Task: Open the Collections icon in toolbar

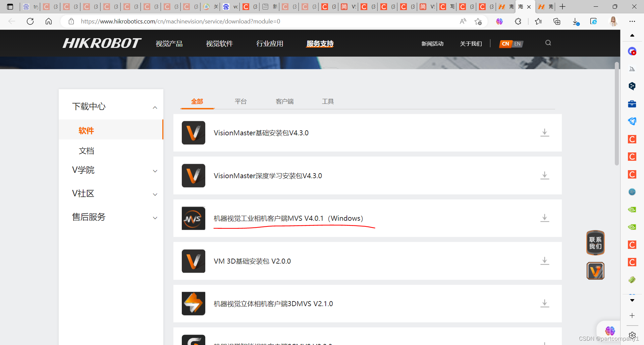Action: (557, 21)
